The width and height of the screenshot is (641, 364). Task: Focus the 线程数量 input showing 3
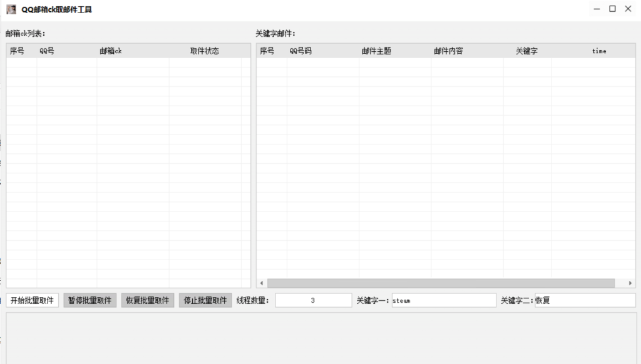pyautogui.click(x=313, y=300)
